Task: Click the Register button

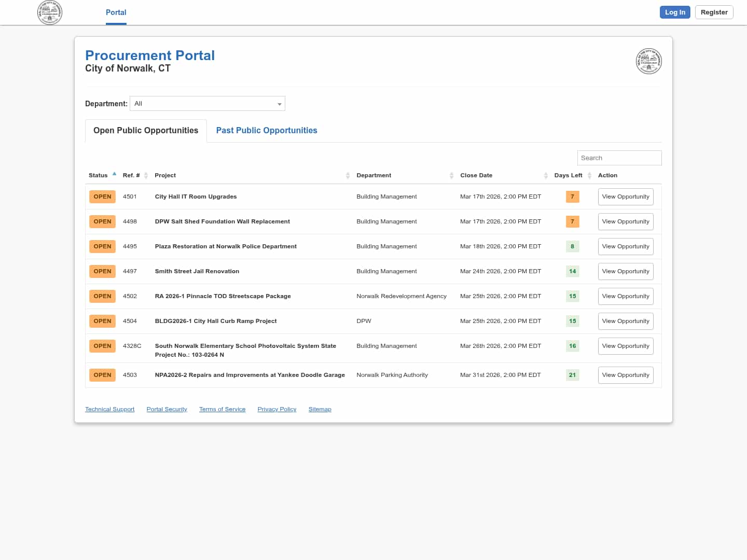Action: (714, 12)
